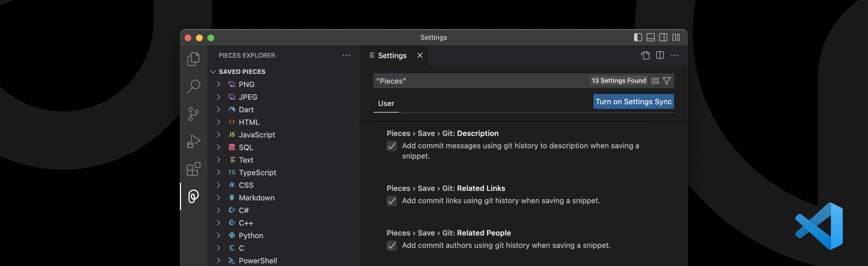Click the Settings editor tab
Image resolution: width=868 pixels, height=266 pixels.
392,56
